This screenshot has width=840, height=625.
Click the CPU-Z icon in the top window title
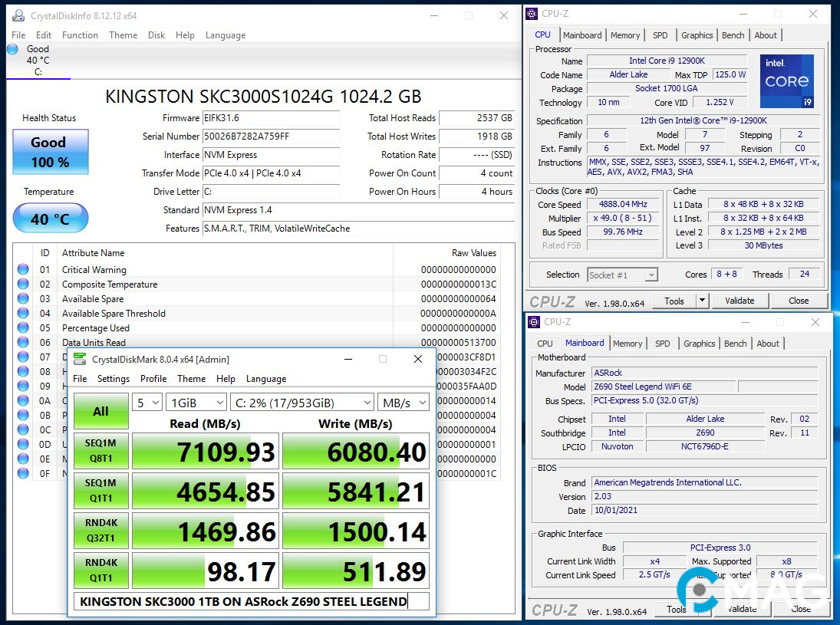[x=534, y=13]
